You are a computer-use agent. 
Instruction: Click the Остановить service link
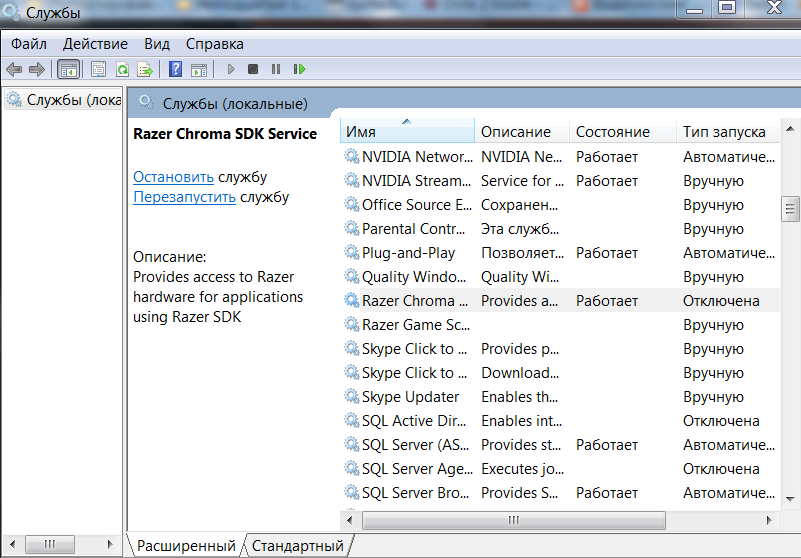click(x=173, y=177)
